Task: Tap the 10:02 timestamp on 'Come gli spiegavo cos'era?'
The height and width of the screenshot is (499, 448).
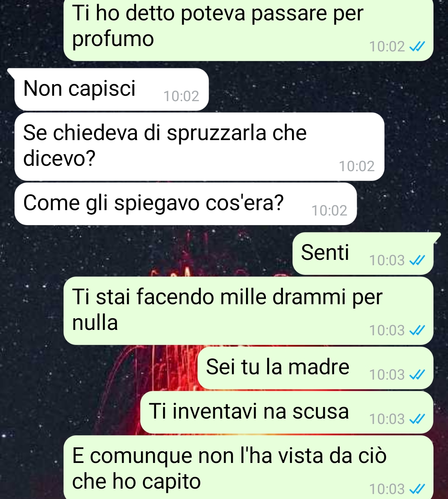Action: point(329,211)
